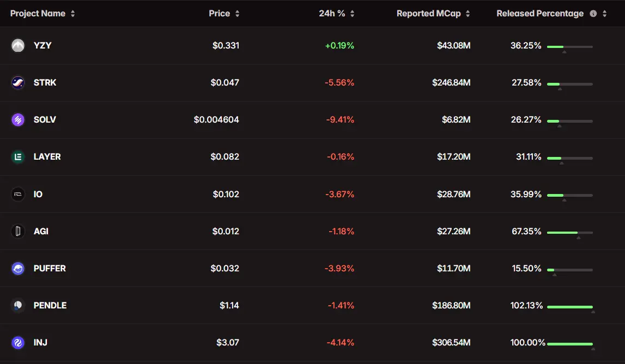
Task: Sort by 24h % column arrows
Action: 353,14
